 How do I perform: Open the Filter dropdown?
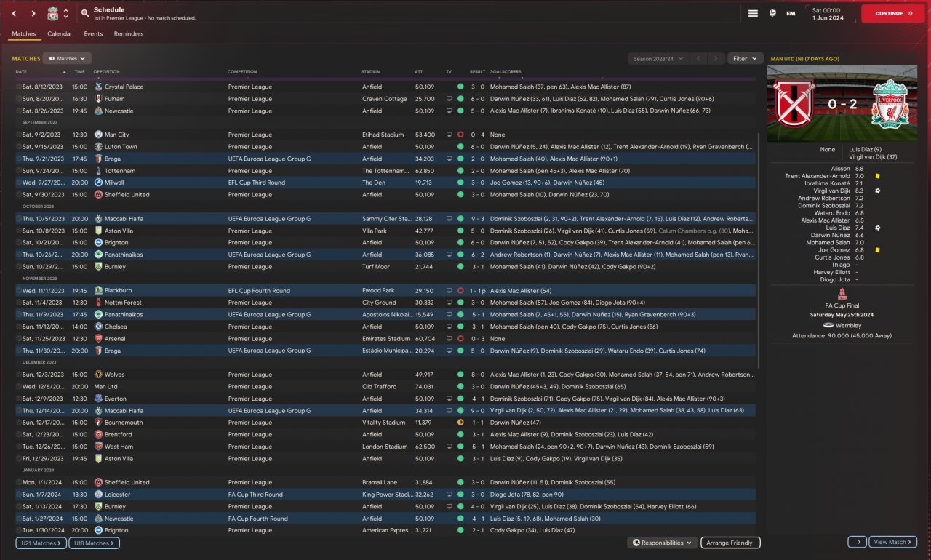(745, 58)
